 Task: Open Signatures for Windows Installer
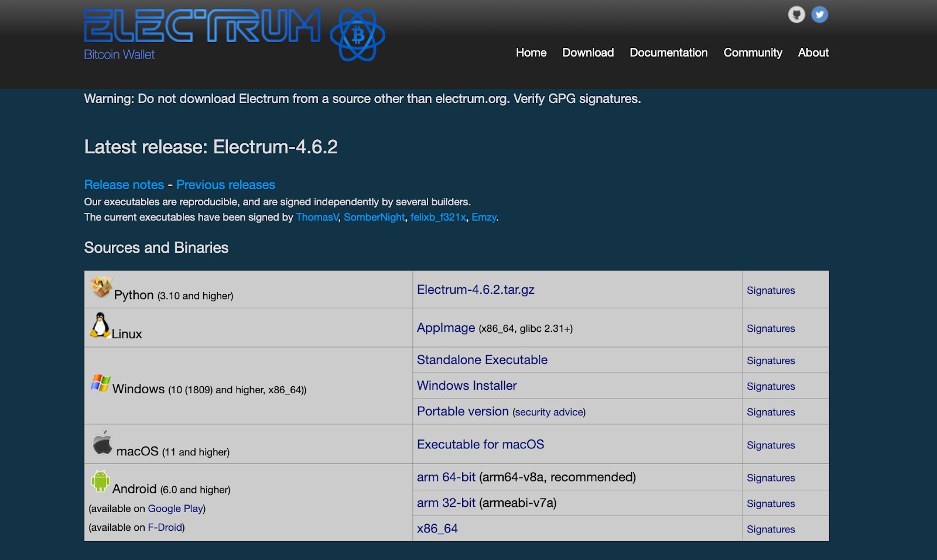click(771, 386)
